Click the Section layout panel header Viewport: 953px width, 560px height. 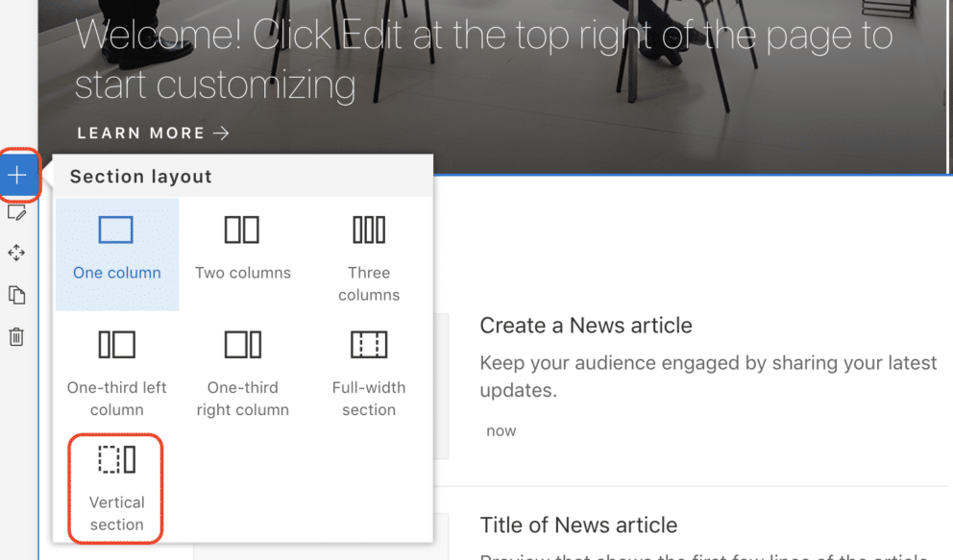click(x=140, y=177)
